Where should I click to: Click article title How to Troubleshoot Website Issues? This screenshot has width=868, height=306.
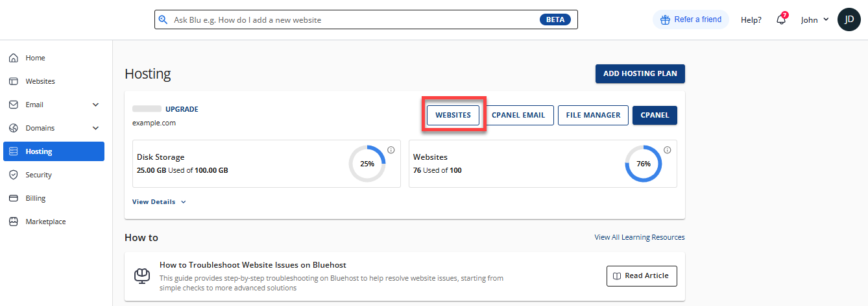coord(253,265)
